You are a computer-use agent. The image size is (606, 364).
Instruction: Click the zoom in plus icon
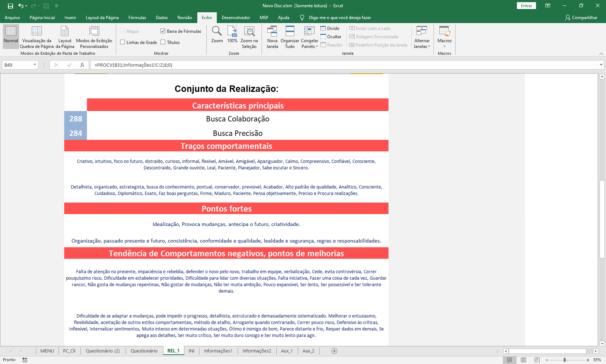pyautogui.click(x=588, y=360)
